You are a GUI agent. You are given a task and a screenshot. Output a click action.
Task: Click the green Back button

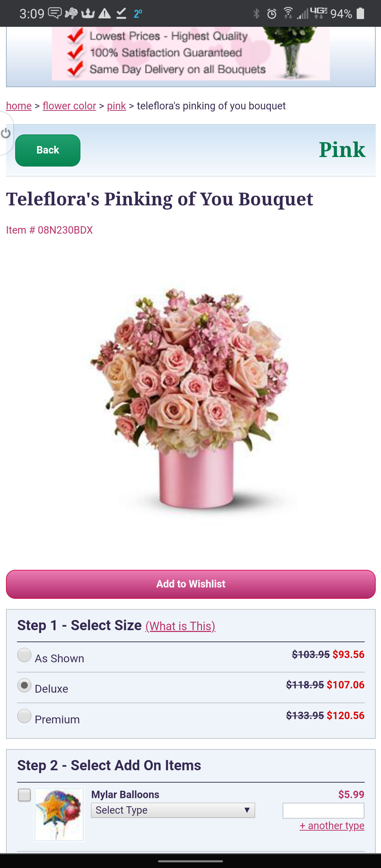[48, 150]
